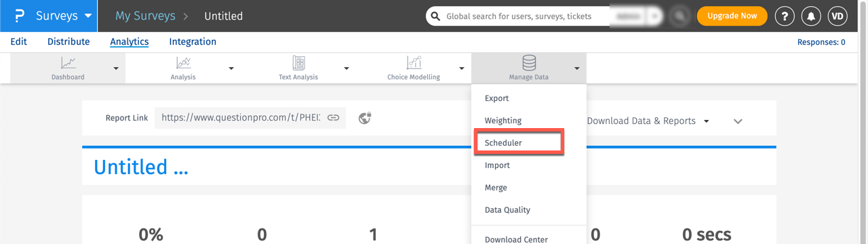868x244 pixels.
Task: Click the Untitled survey breadcrumb
Action: [x=223, y=16]
